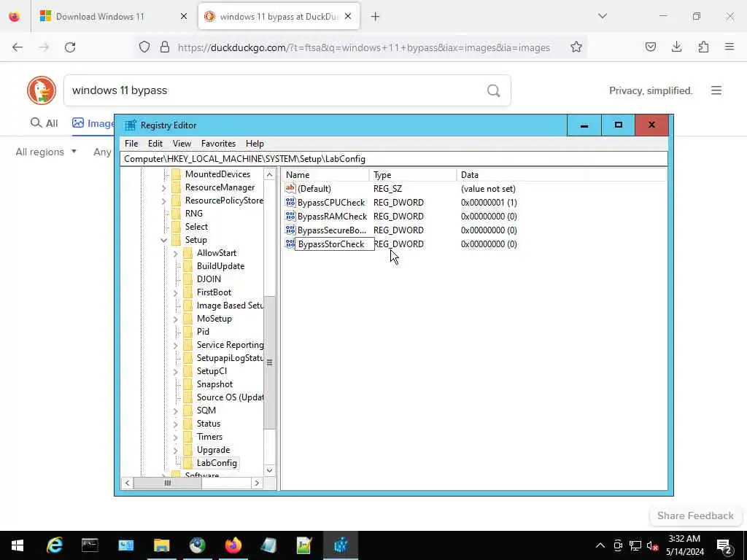Open the Favorites menu
Viewport: 747px width, 560px height.
point(218,144)
